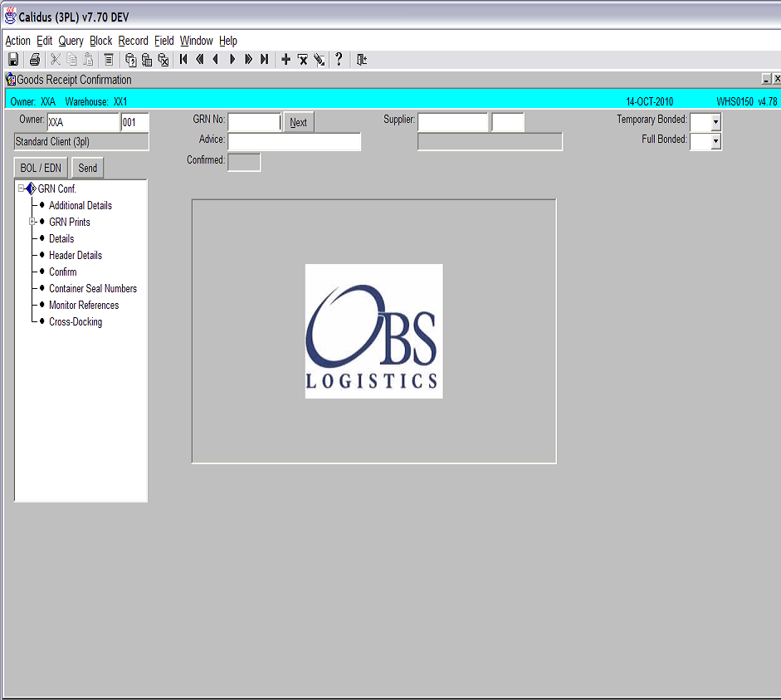Screen dimensions: 781x700
Task: Click the Paste clipboard icon
Action: pyautogui.click(x=88, y=60)
